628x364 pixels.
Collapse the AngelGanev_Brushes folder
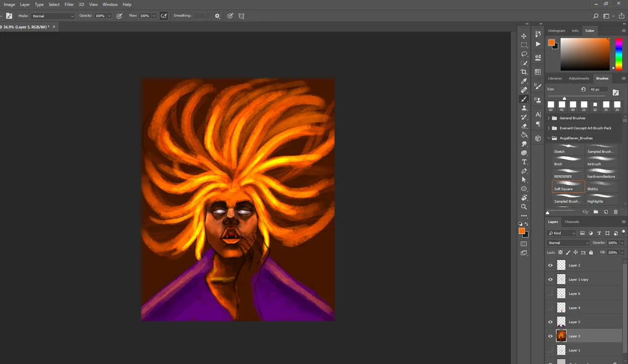tap(549, 138)
